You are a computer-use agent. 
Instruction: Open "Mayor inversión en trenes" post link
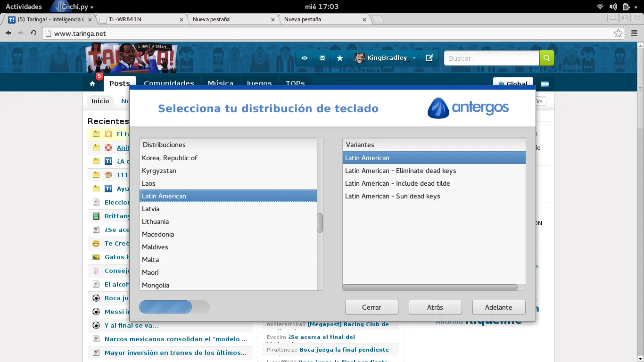175,353
